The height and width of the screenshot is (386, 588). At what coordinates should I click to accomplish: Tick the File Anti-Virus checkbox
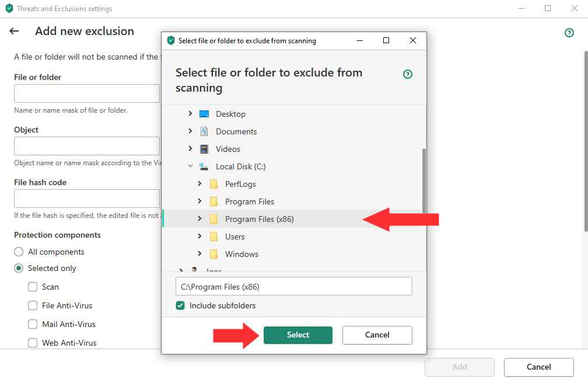click(x=33, y=305)
